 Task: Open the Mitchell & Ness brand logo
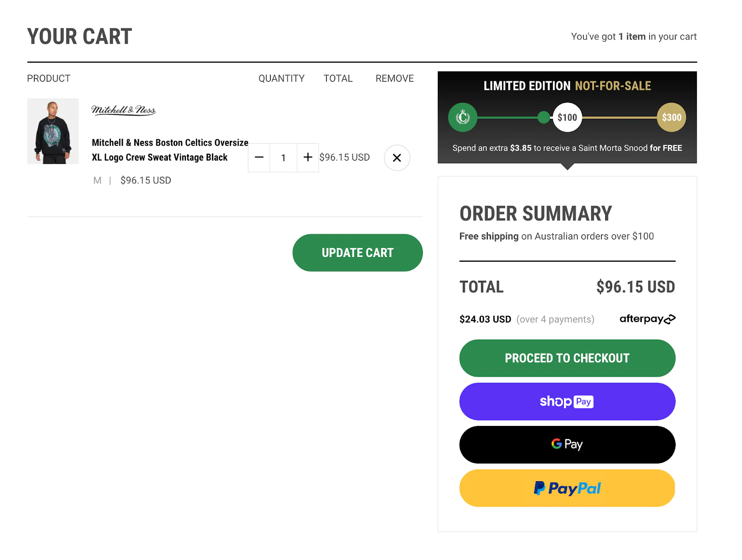click(123, 110)
